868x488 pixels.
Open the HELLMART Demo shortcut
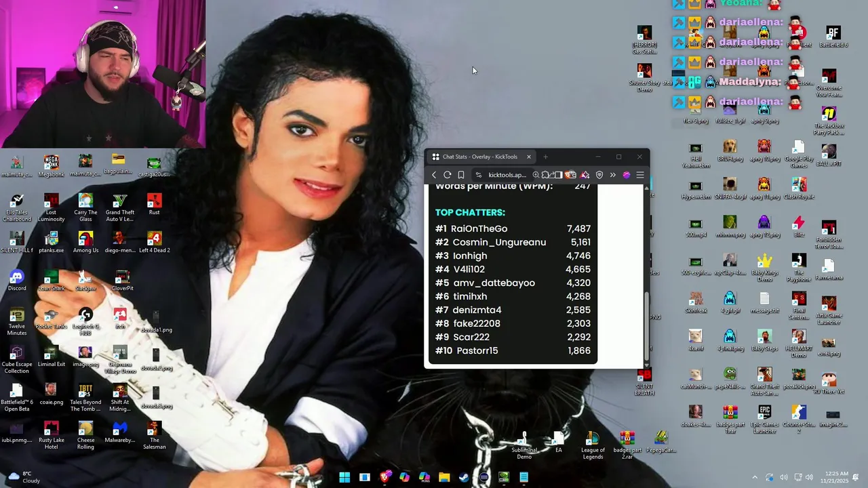(x=799, y=344)
